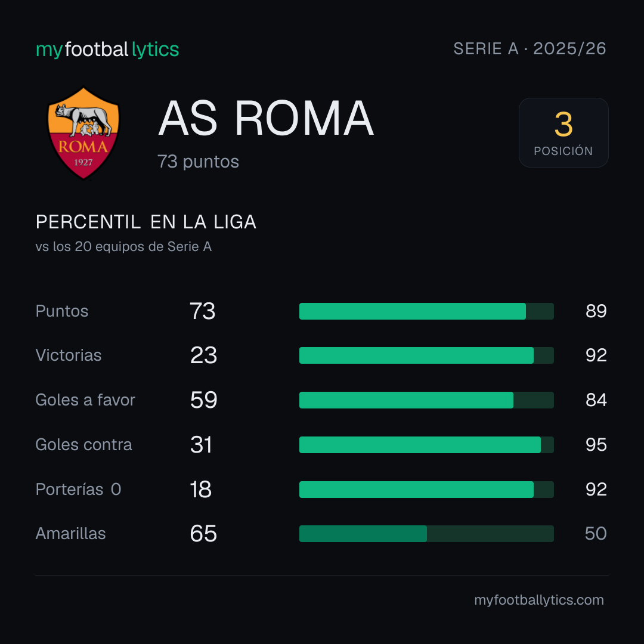Click the Puntos percentile bar
The width and height of the screenshot is (644, 644).
coord(426,311)
